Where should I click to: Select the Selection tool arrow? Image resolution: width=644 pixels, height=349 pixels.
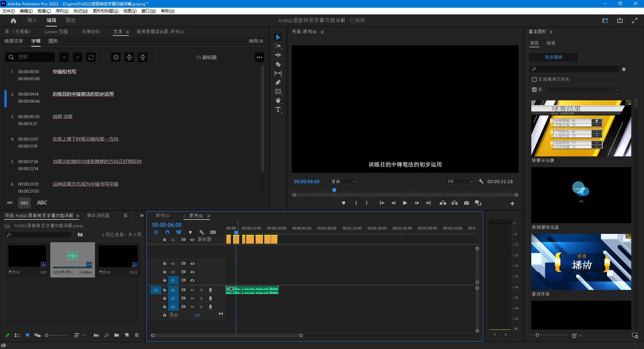click(x=278, y=37)
